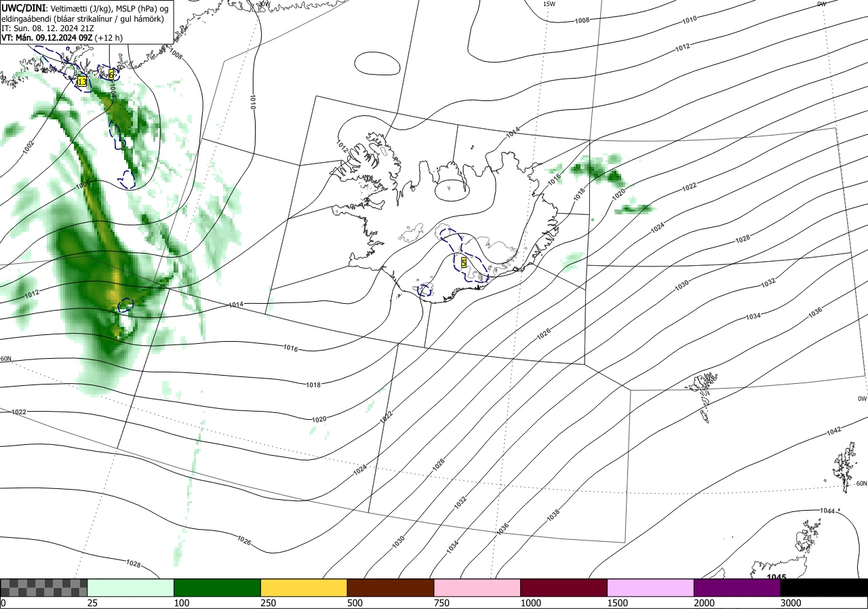
Task: Click the "1038" isobar label
Action: click(553, 516)
